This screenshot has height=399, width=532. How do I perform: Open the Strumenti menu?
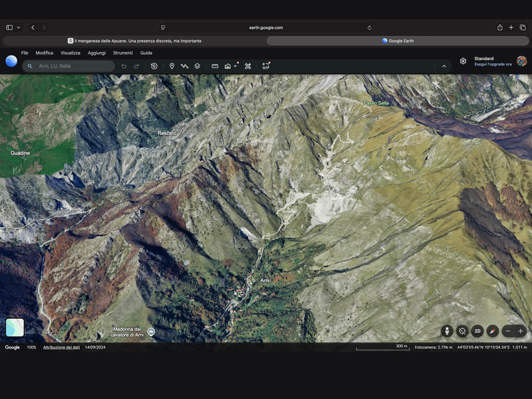tap(123, 53)
